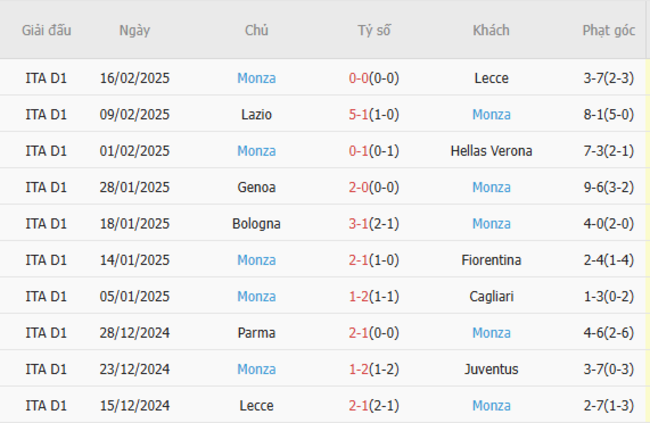Click the 5-1 score against Lazio
The width and height of the screenshot is (650, 423).
click(x=358, y=114)
